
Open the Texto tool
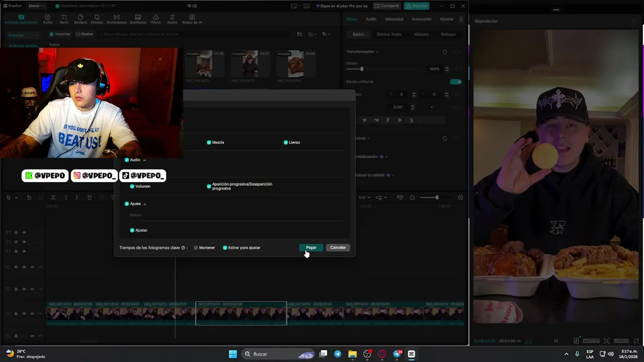tap(64, 19)
